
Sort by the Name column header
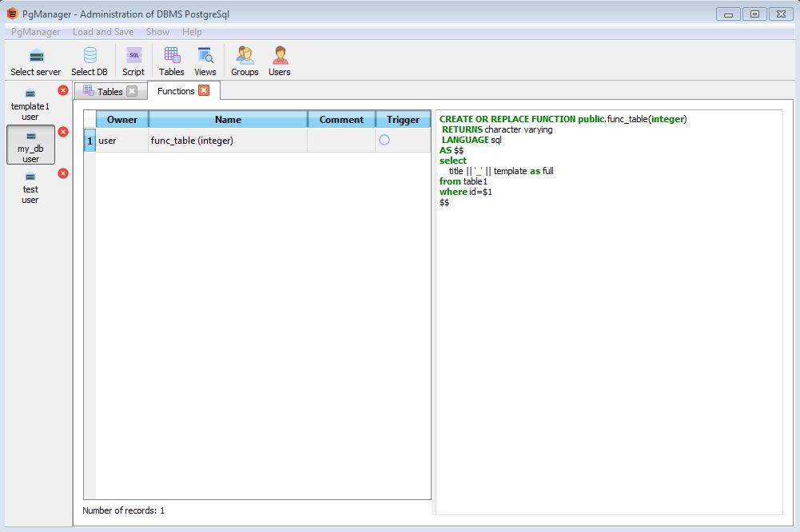coord(228,120)
